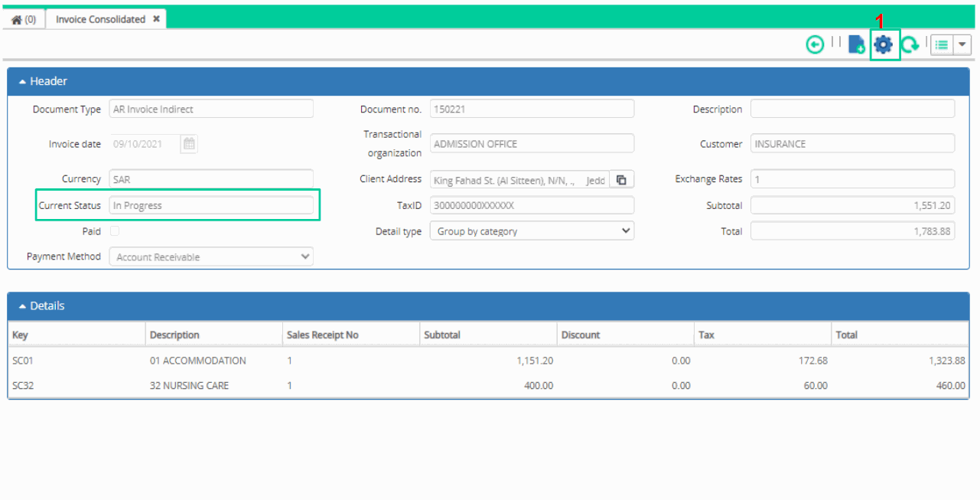Select the home tab labeled (0)

click(24, 18)
